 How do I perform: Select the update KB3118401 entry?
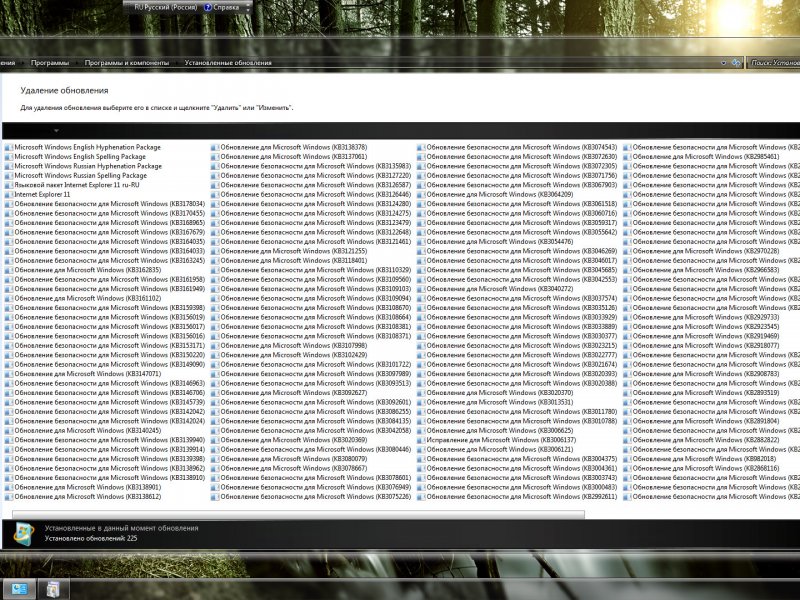(x=294, y=261)
